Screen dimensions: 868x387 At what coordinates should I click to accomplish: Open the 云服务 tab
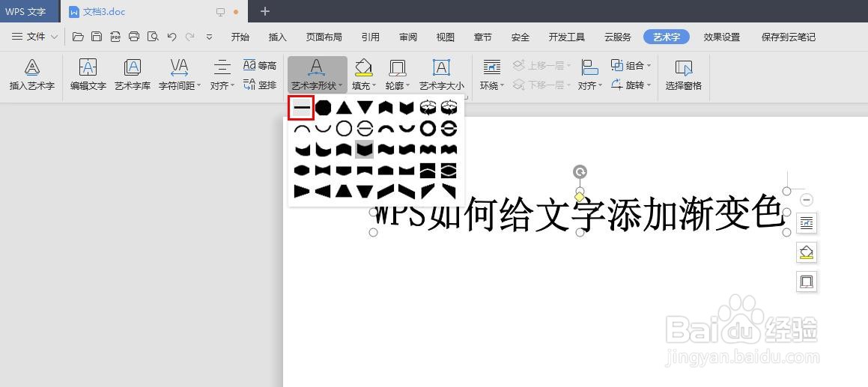618,37
